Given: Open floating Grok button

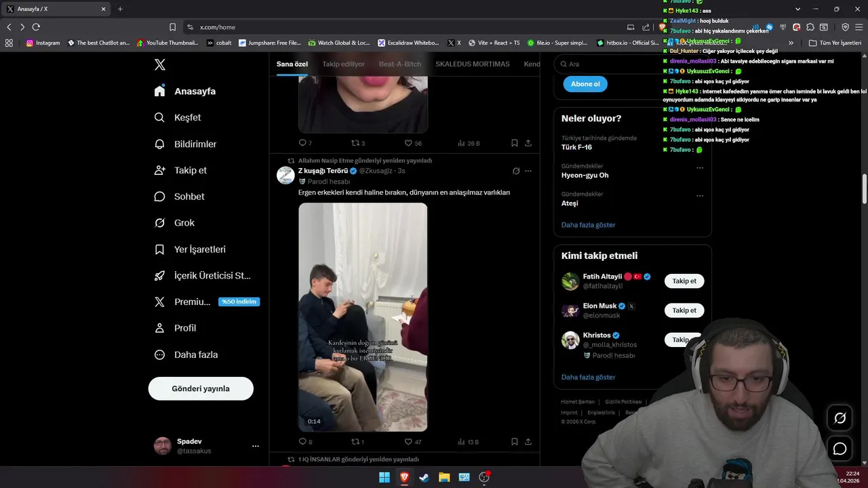Looking at the screenshot, I should coord(840,418).
